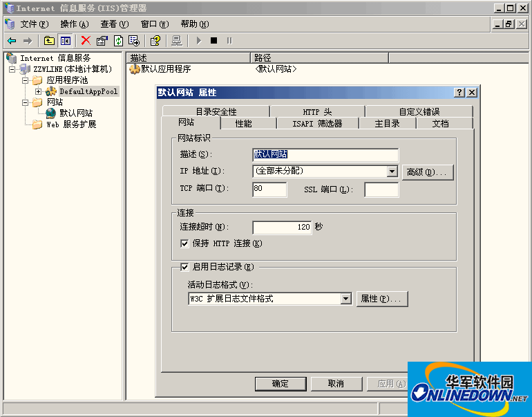532x417 pixels.
Task: Switch to the 目录安全性 tab
Action: coord(216,111)
